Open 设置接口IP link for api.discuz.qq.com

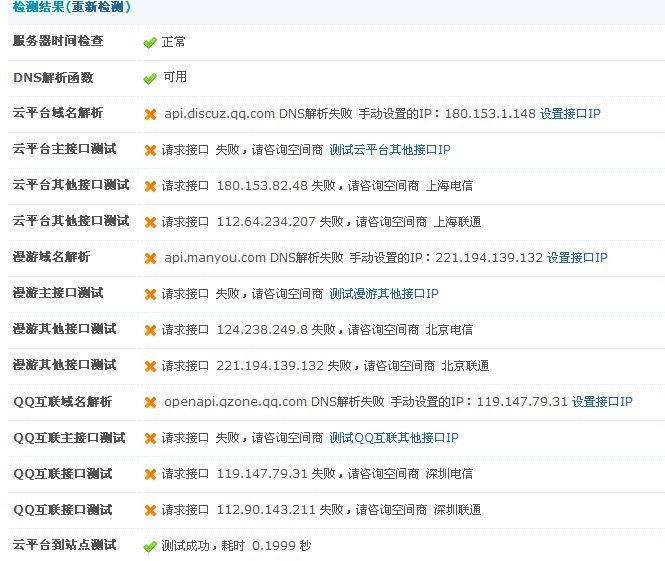click(x=570, y=114)
